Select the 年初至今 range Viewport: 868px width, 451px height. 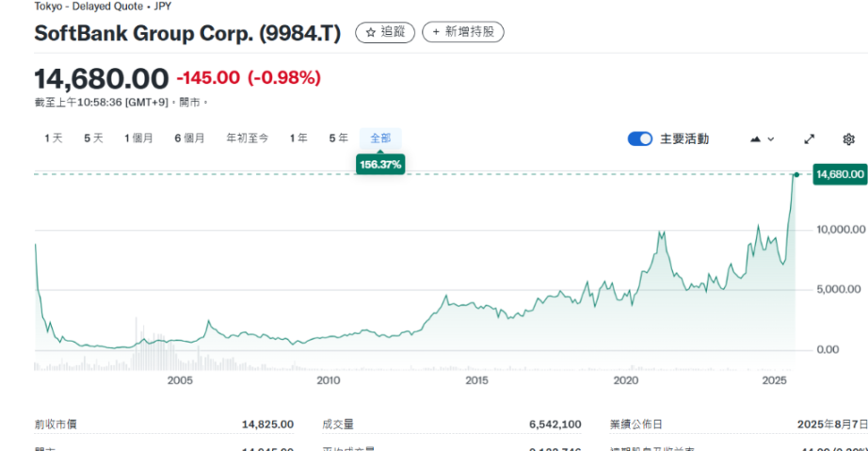tap(247, 138)
